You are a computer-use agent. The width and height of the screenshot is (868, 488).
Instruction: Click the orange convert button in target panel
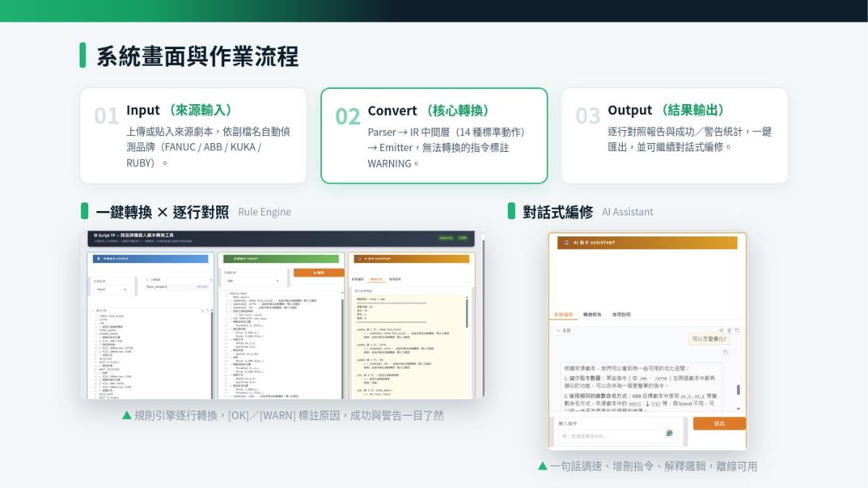(x=319, y=273)
